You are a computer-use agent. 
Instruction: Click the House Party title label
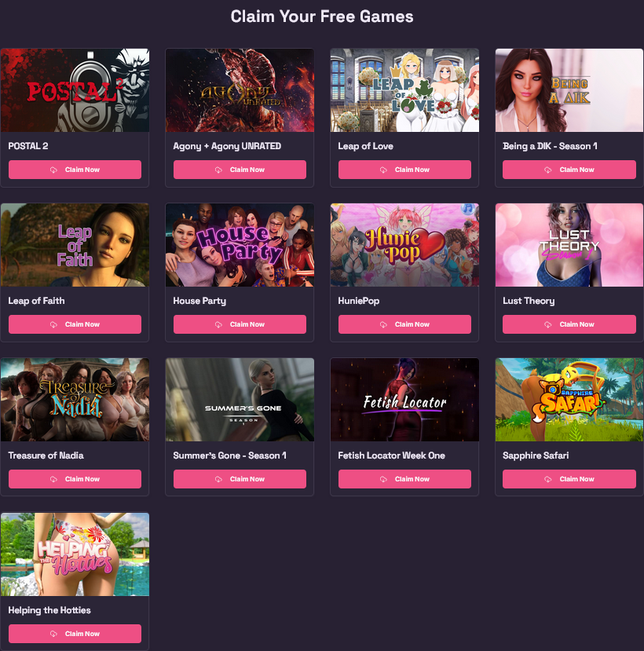(199, 301)
